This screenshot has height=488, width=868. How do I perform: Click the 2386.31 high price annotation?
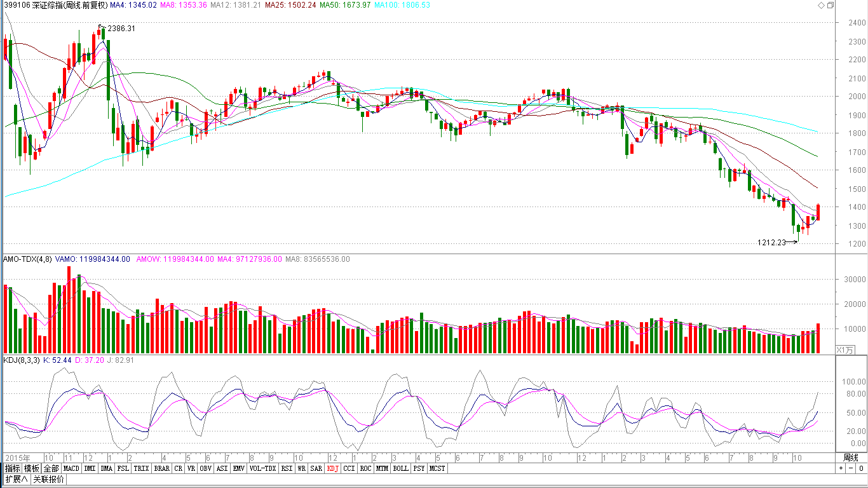point(121,29)
